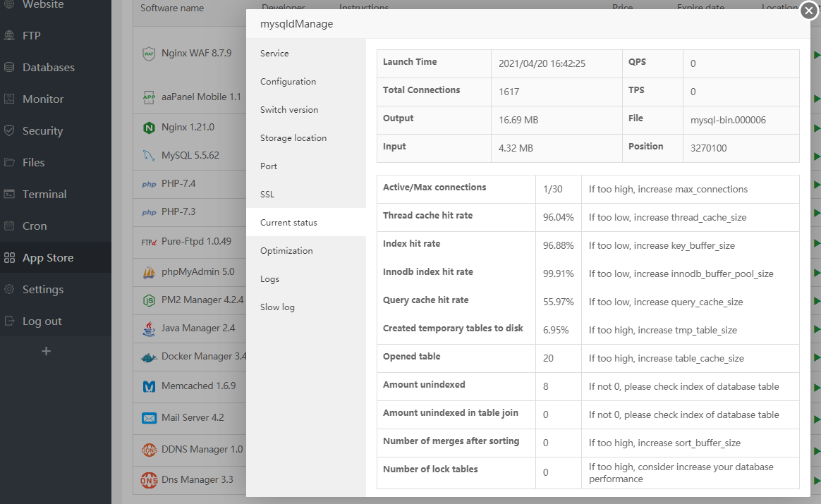
Task: Click the Docker Manager whale icon
Action: coord(149,357)
